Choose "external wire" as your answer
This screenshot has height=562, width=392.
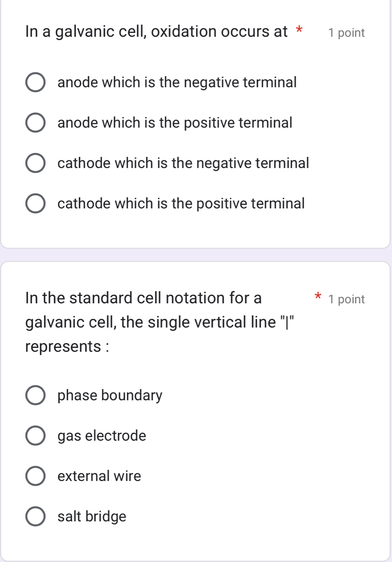pos(36,476)
